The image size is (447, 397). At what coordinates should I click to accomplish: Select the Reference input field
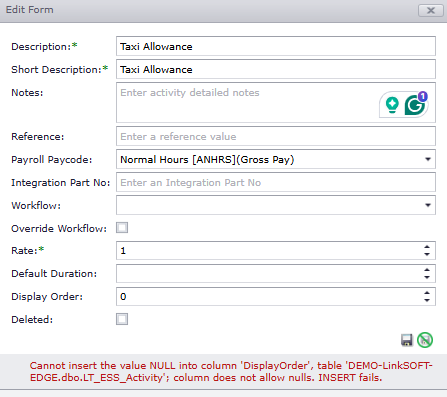[276, 136]
